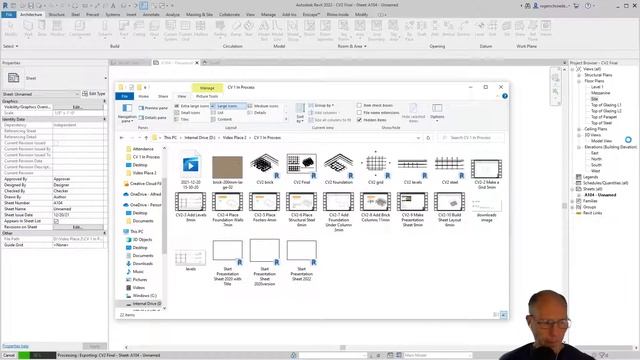This screenshot has width=640, height=360.
Task: Open the Sort by menu in Explorer
Action: pos(300,113)
